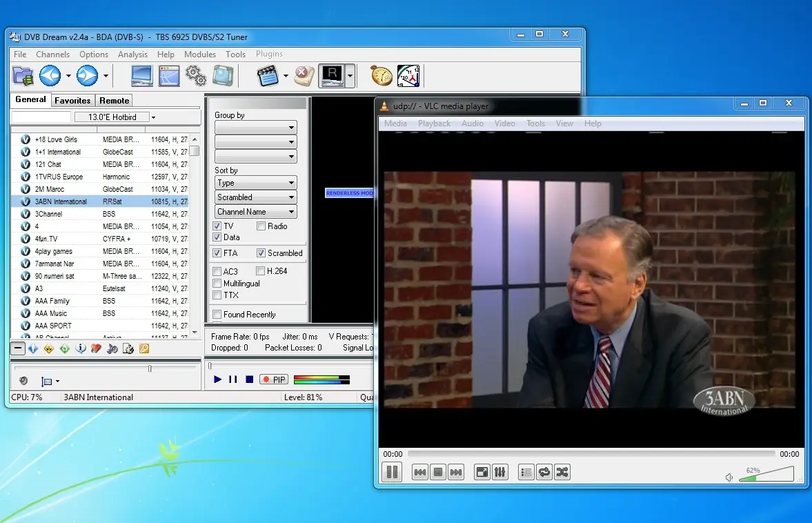Image resolution: width=812 pixels, height=523 pixels.
Task: Uncheck the TV checkbox
Action: 217,226
